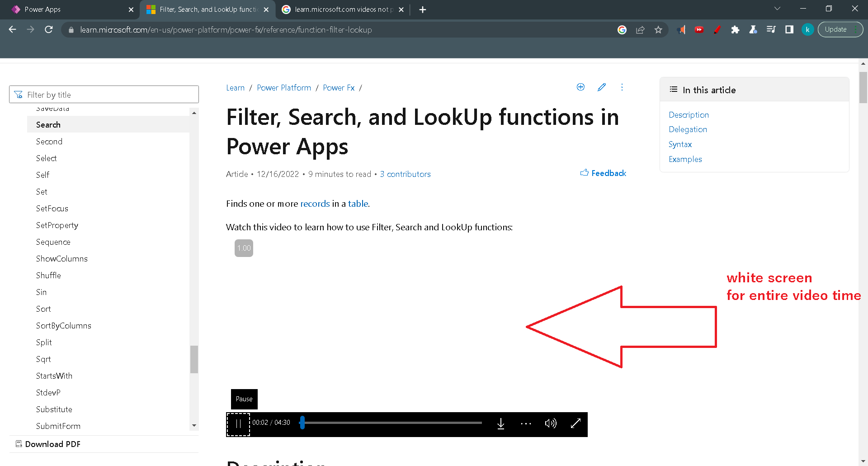Screen dimensions: 868x466
Task: Bookmark this page with the star icon
Action: coord(658,30)
